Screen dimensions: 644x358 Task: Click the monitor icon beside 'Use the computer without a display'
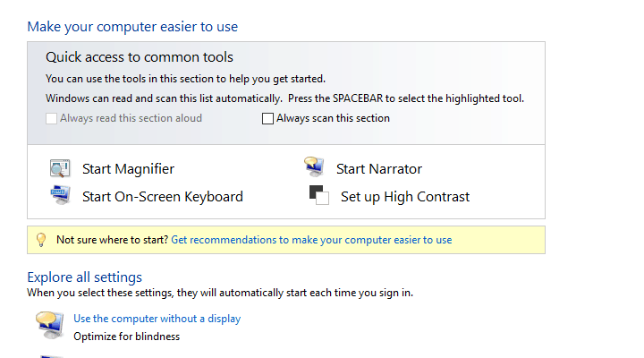point(49,325)
